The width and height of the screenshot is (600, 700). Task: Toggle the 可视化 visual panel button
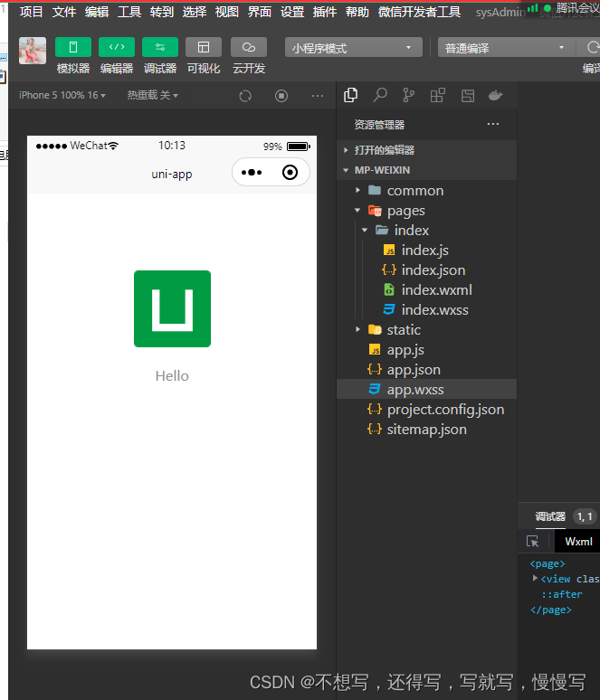[x=204, y=47]
